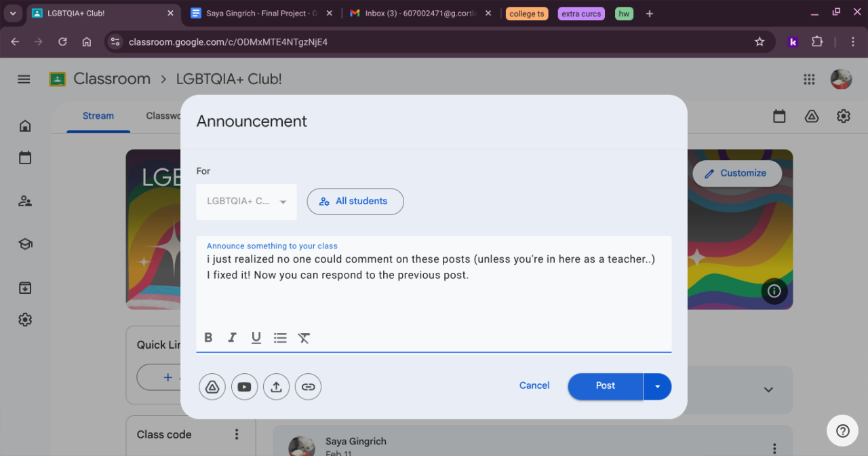The width and height of the screenshot is (868, 456).
Task: Expand the Post options arrow
Action: tap(657, 386)
